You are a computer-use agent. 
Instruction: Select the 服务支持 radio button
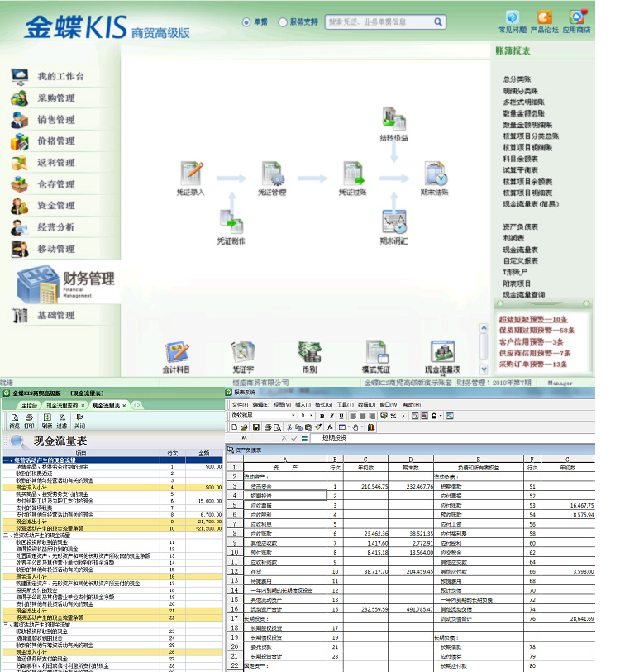click(283, 22)
